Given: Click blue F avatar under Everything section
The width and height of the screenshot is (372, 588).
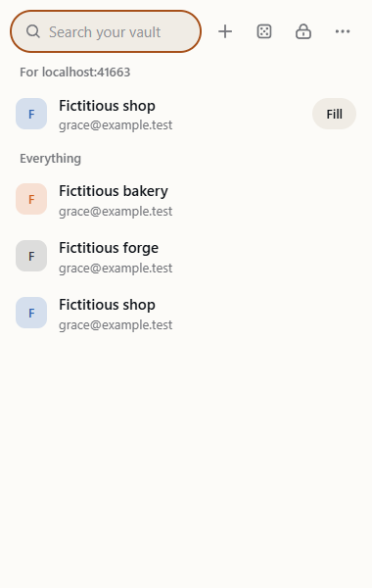Looking at the screenshot, I should pos(31,313).
